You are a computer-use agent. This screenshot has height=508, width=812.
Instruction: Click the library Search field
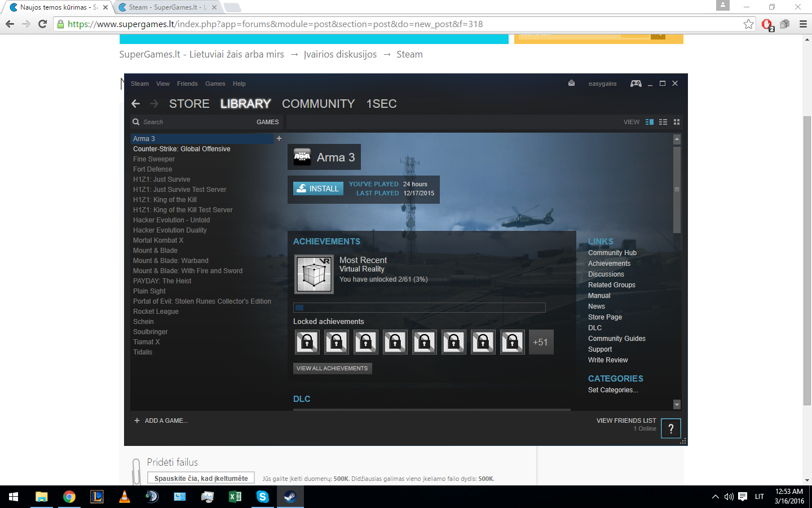192,122
